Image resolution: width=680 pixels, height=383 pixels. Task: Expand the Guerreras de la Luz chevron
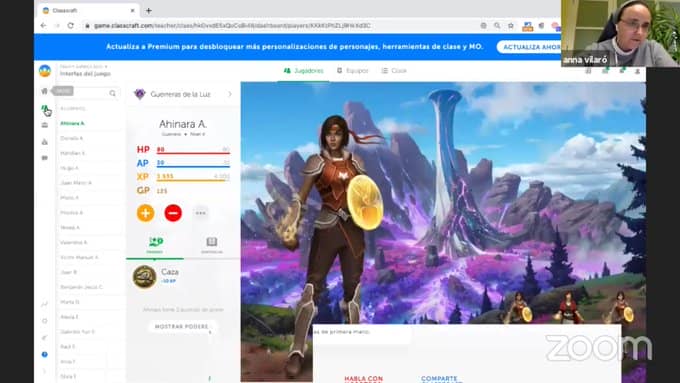tap(229, 94)
